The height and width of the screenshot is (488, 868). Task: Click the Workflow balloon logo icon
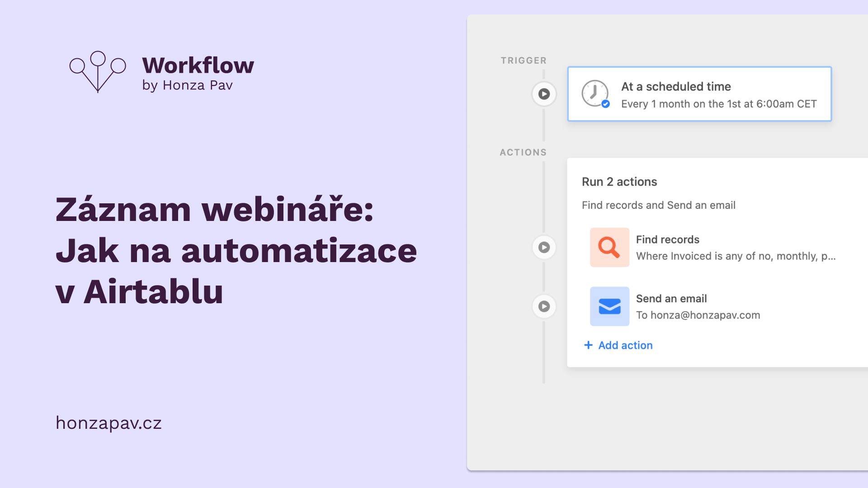tap(98, 72)
